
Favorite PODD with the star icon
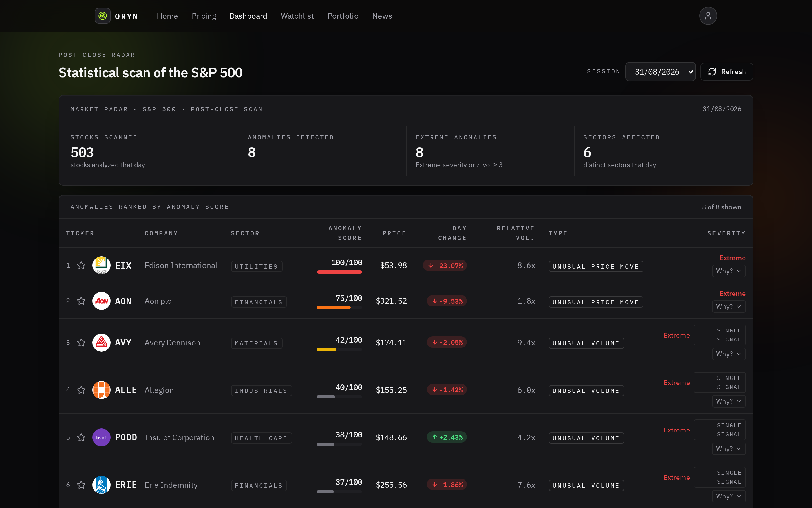pyautogui.click(x=81, y=437)
